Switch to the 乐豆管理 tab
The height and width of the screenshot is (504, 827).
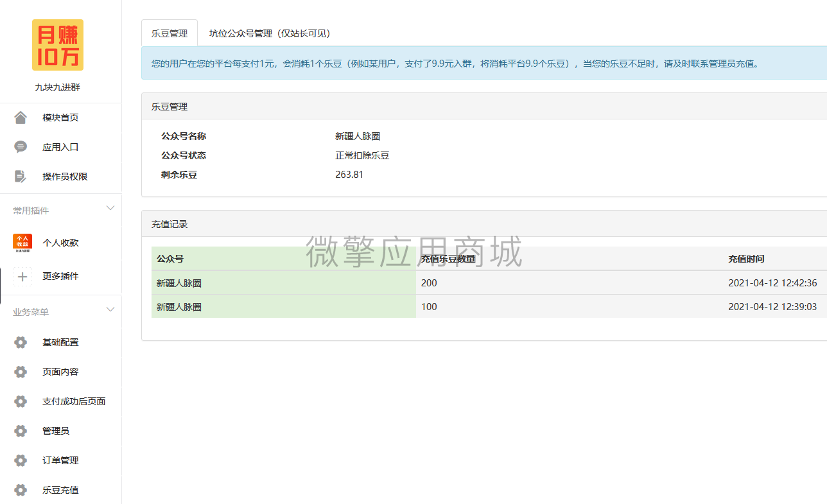click(x=170, y=33)
